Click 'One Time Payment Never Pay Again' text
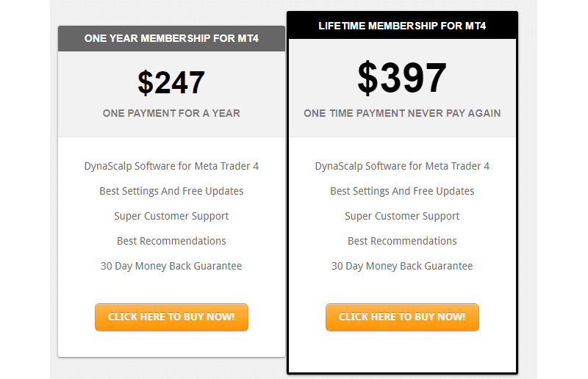The image size is (588, 379). (402, 113)
